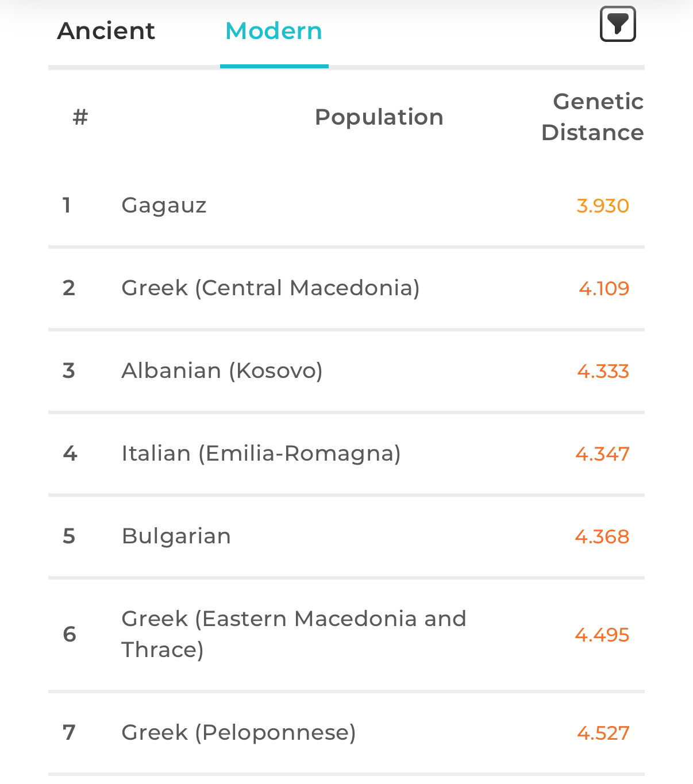The width and height of the screenshot is (693, 784).
Task: Select the Modern tab
Action: pyautogui.click(x=274, y=31)
